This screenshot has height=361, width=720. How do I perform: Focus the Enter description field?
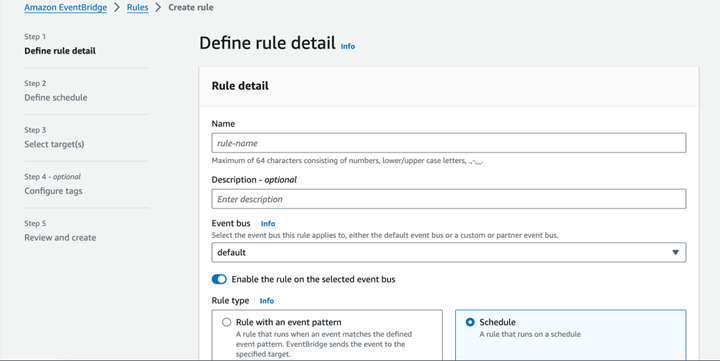pos(449,199)
